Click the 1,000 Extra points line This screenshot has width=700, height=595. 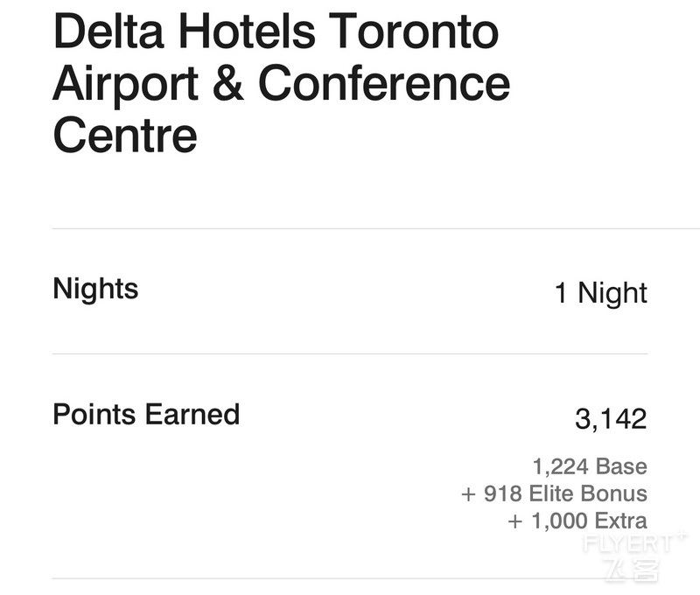[577, 521]
